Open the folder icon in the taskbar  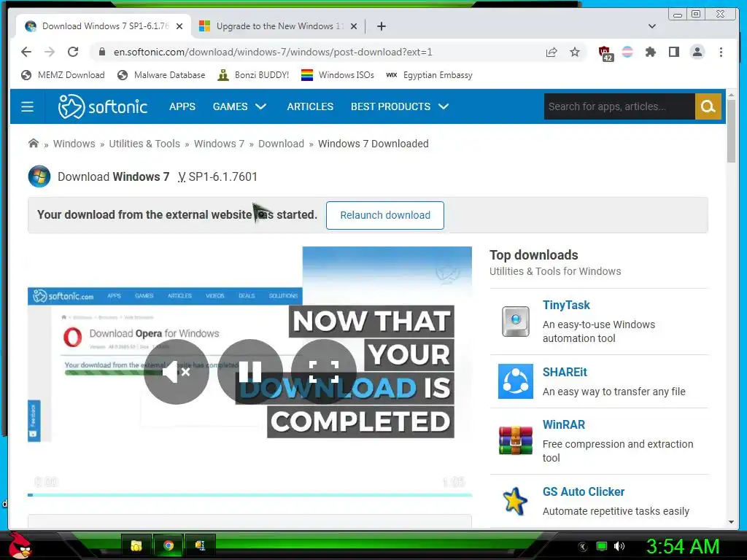[136, 545]
